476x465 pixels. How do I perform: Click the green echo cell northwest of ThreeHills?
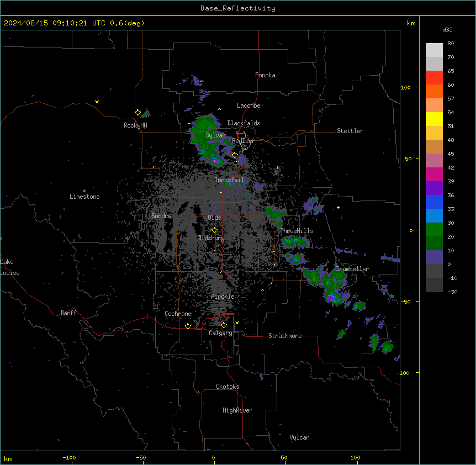coord(276,213)
